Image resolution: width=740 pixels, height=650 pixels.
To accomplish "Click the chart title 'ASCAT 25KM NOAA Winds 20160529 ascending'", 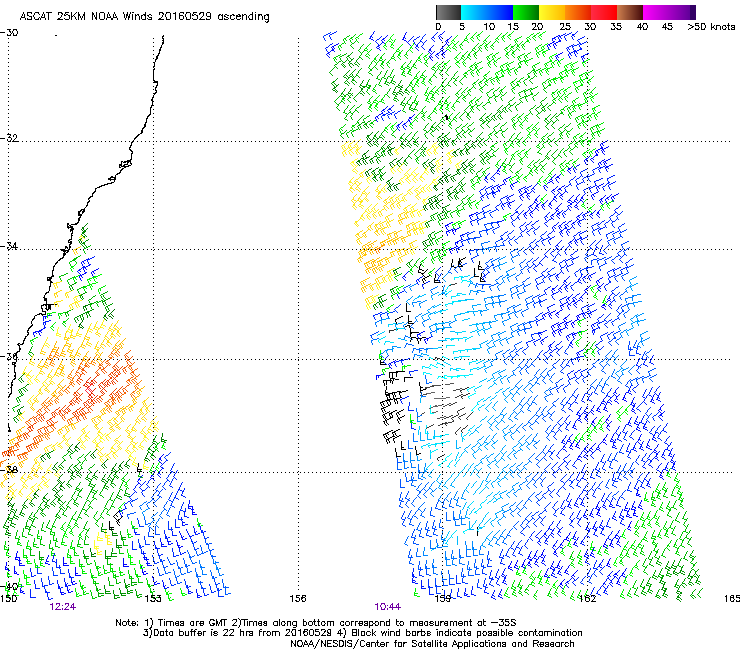I will (x=144, y=17).
